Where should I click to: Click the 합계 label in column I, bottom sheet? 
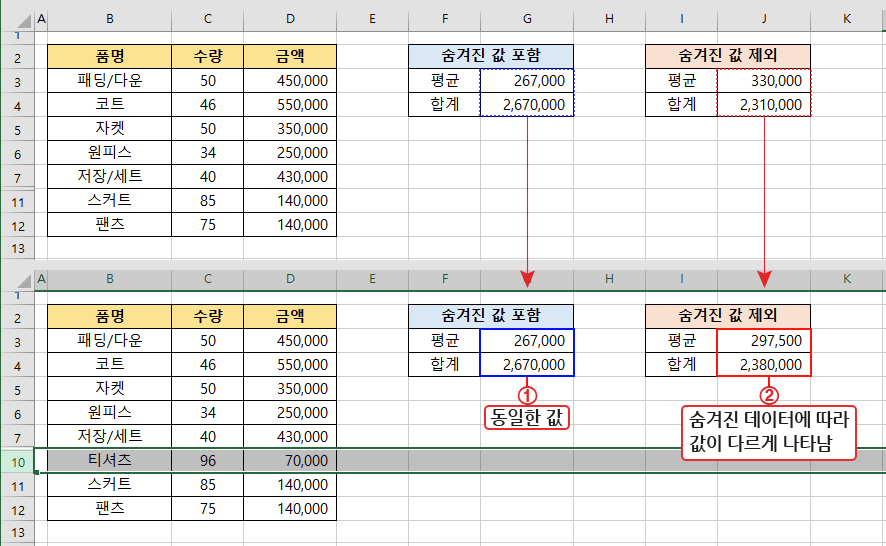click(681, 365)
